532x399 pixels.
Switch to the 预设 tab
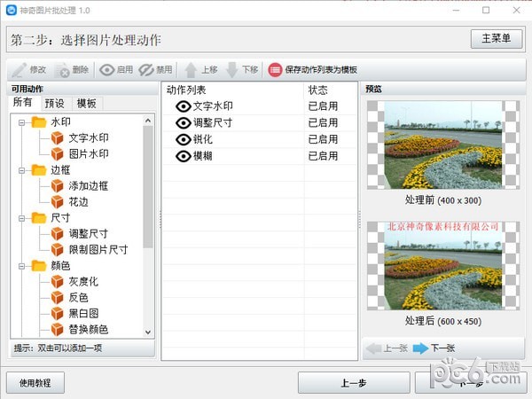(x=55, y=103)
